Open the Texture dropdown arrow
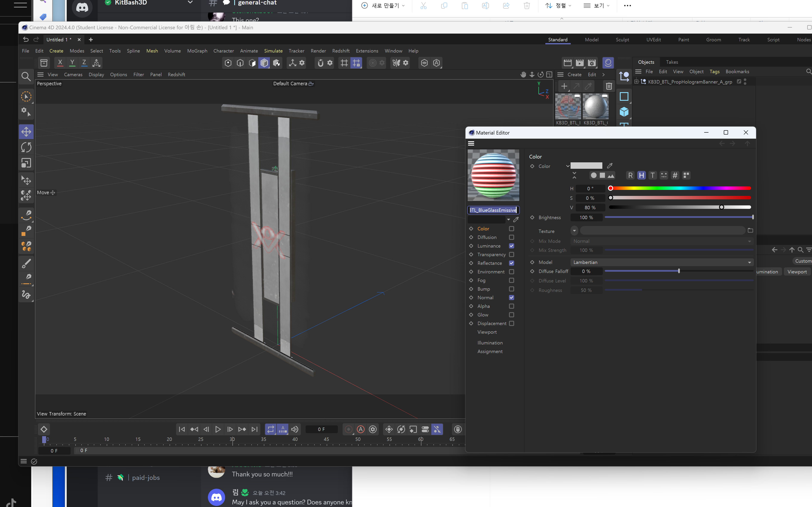Viewport: 812px width, 507px height. [574, 231]
